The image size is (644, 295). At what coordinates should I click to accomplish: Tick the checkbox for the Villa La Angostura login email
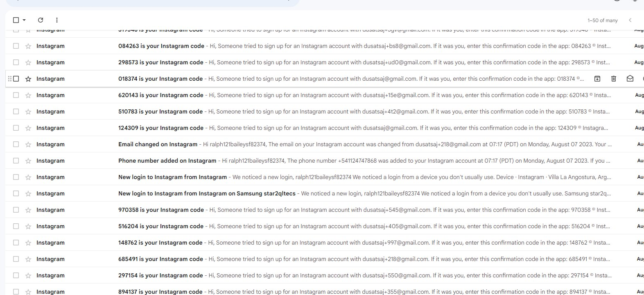click(x=16, y=177)
